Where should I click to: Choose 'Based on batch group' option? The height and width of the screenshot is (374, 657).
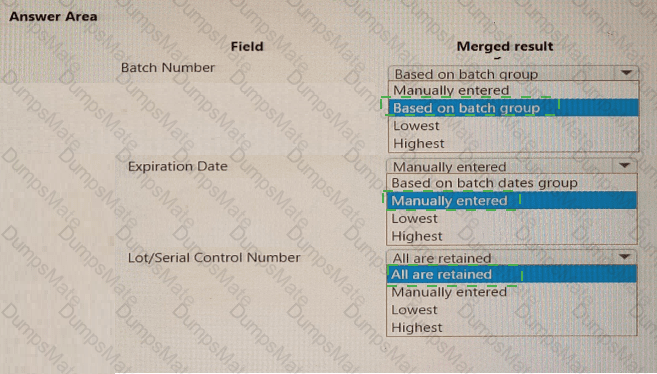coord(514,108)
